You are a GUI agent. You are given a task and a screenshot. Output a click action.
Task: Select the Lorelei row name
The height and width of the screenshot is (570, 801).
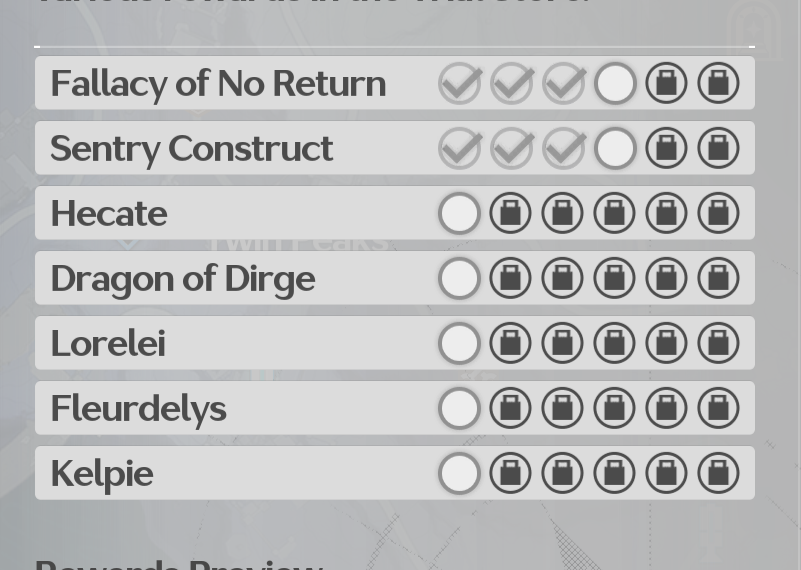(x=108, y=343)
